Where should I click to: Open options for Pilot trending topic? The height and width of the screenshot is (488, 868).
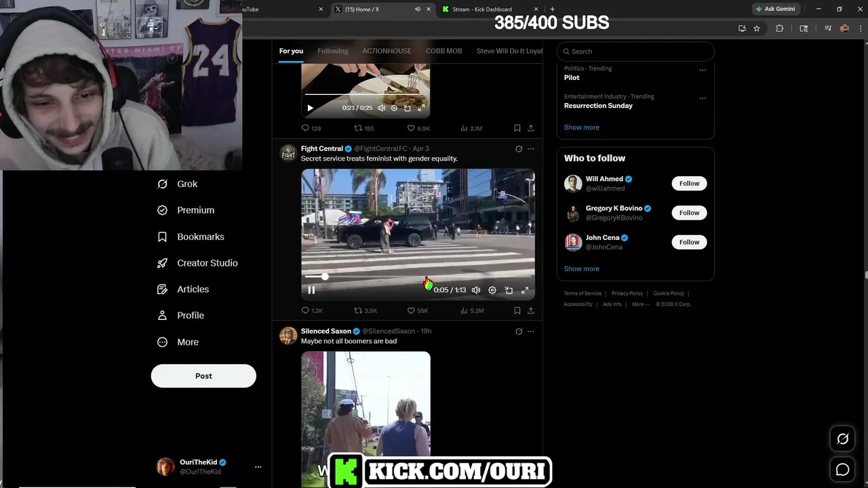(x=703, y=70)
